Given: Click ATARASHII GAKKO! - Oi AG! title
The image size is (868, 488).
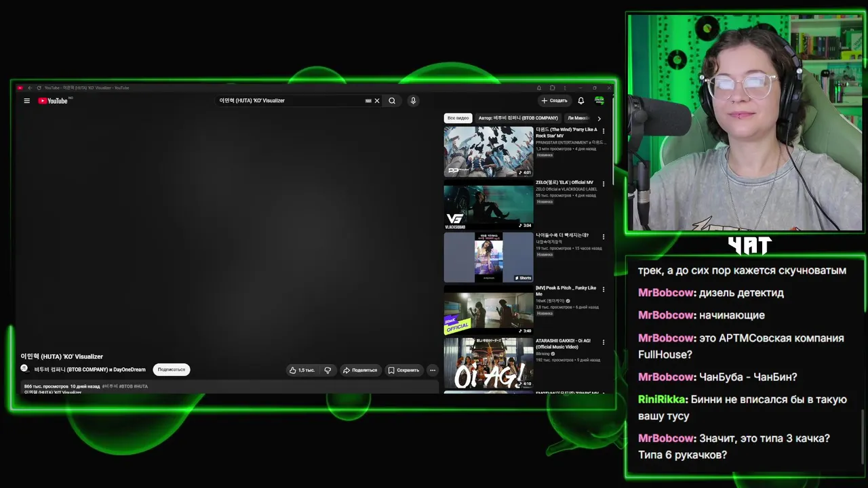Looking at the screenshot, I should pos(563,344).
